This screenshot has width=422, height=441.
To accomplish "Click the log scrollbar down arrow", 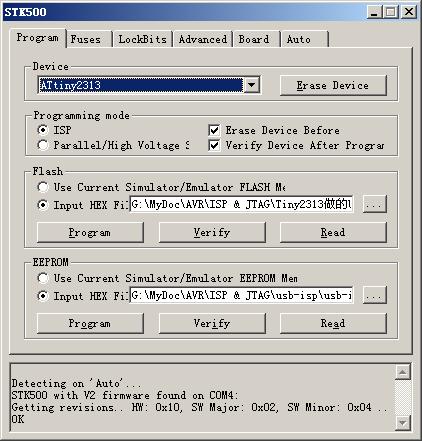I will [x=403, y=423].
